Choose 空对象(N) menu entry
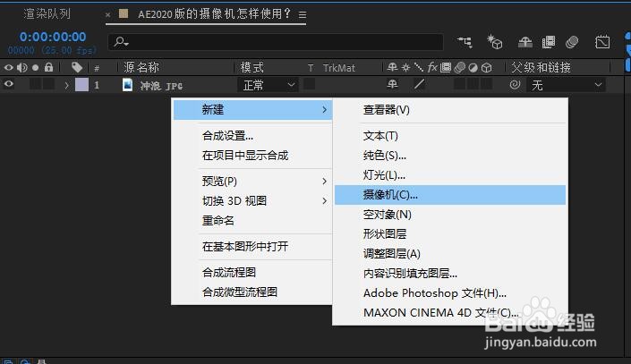 pos(450,215)
